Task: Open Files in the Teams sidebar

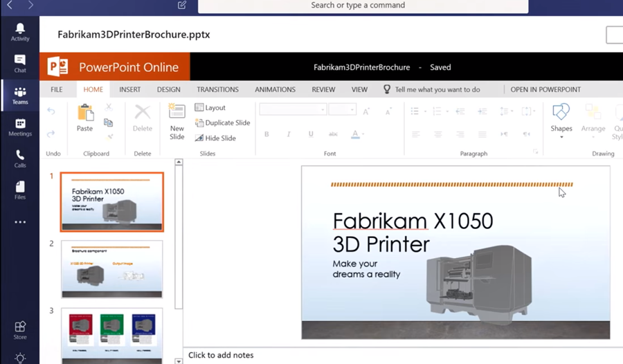Action: point(20,191)
